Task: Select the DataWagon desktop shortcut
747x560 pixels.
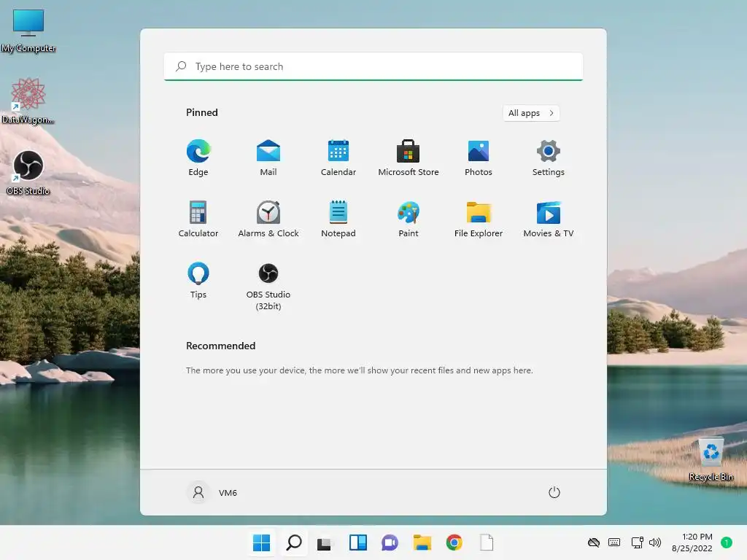Action: tap(28, 101)
